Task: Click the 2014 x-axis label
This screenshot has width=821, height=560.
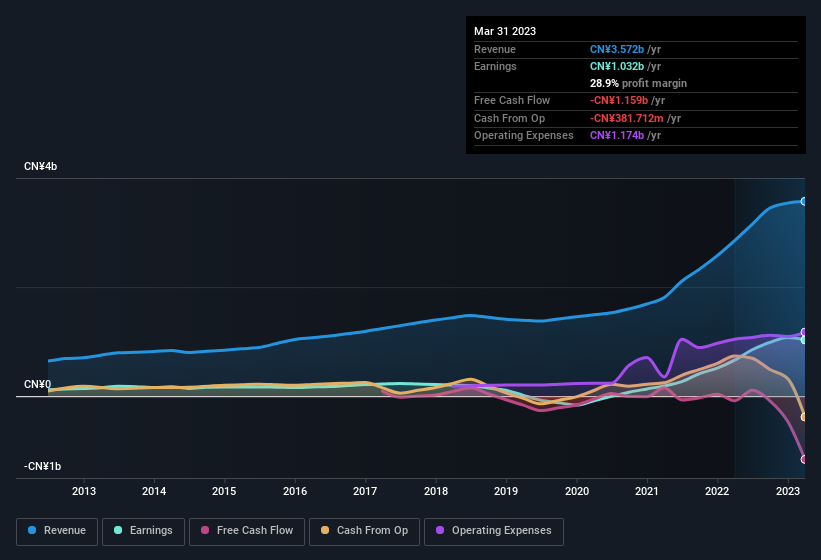Action: [154, 491]
